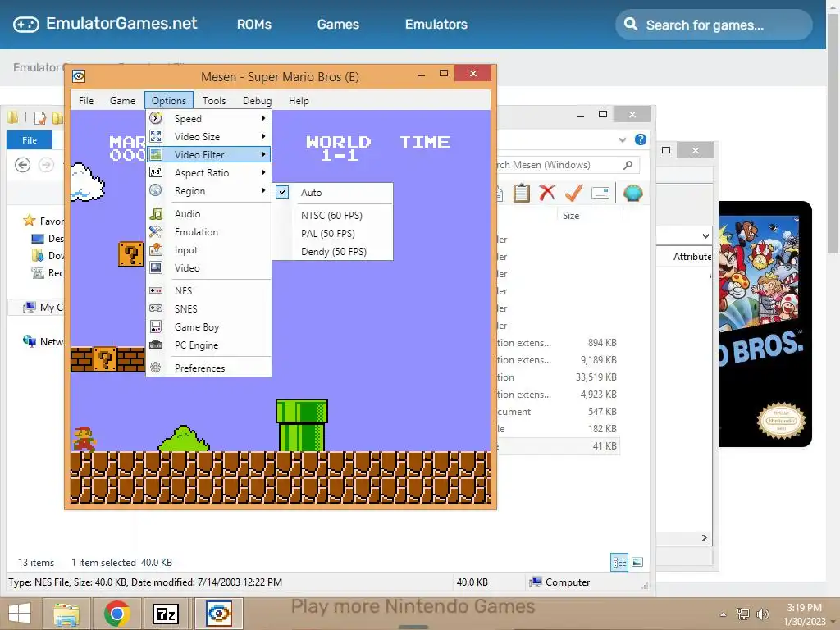Image resolution: width=840 pixels, height=630 pixels.
Task: Expand Aspect Ratio submenu arrow
Action: point(263,172)
